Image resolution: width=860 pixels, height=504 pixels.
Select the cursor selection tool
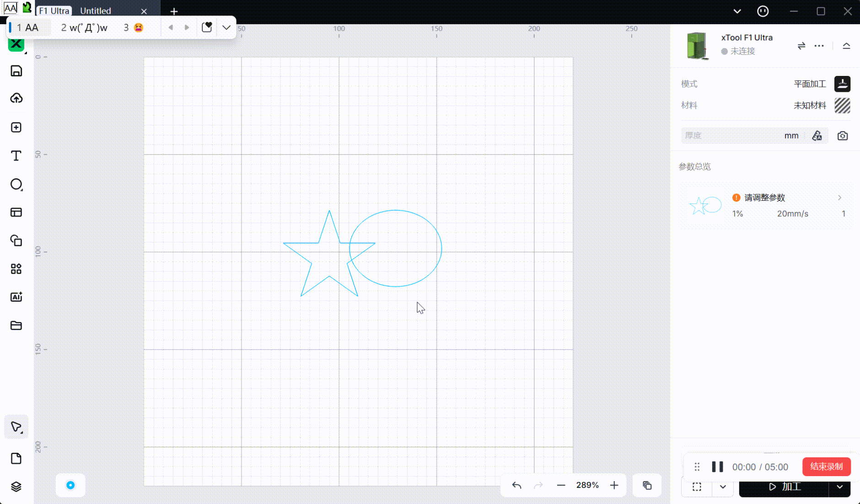coord(16,427)
